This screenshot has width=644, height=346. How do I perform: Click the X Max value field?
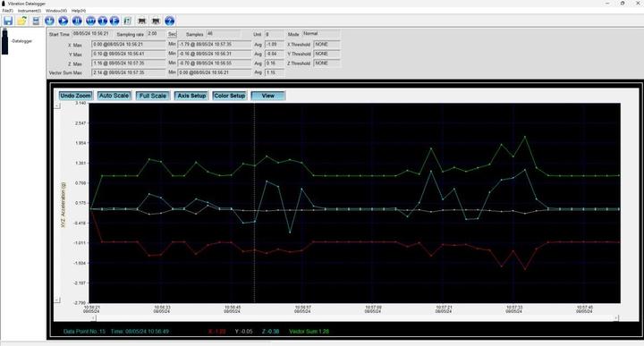[129, 44]
